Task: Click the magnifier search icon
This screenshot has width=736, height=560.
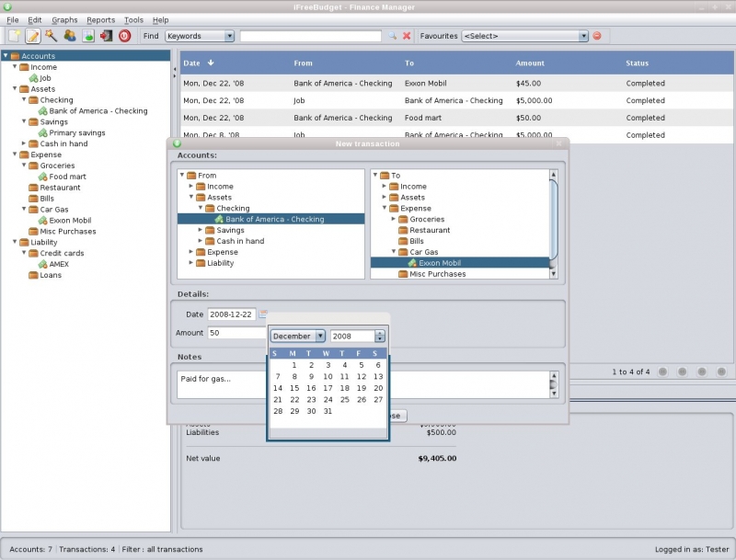Action: tap(391, 36)
